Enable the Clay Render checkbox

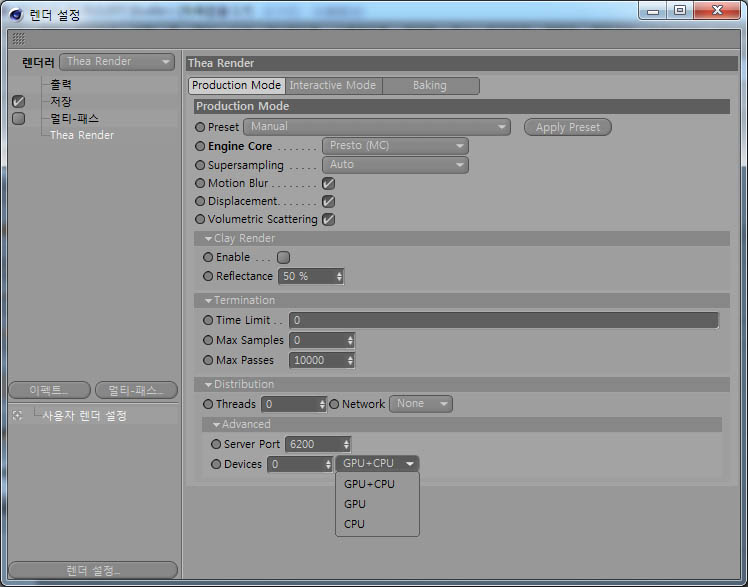click(283, 257)
